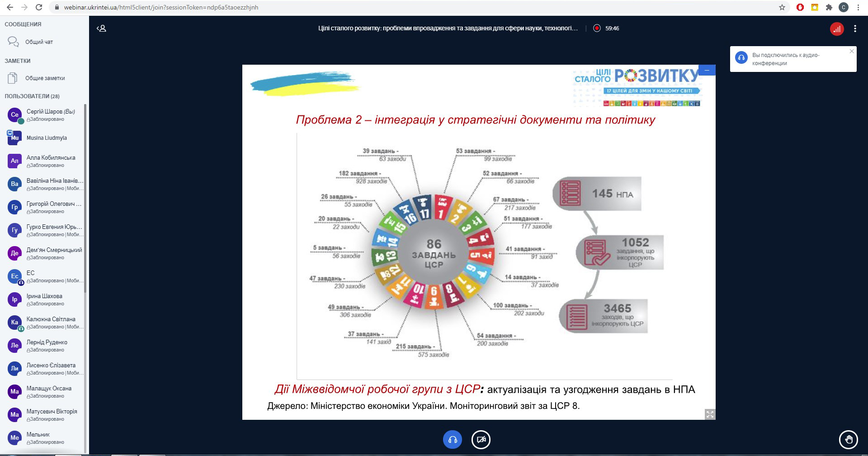Open the Chrome profile avatar
Screen dimensions: 868x456
844,7
